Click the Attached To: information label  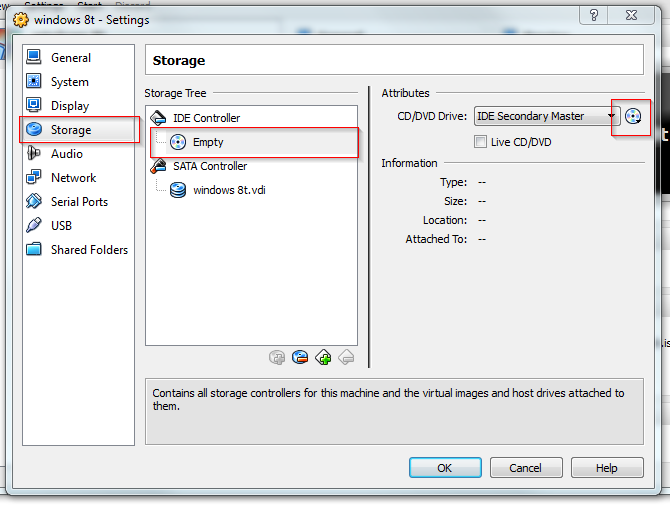436,239
